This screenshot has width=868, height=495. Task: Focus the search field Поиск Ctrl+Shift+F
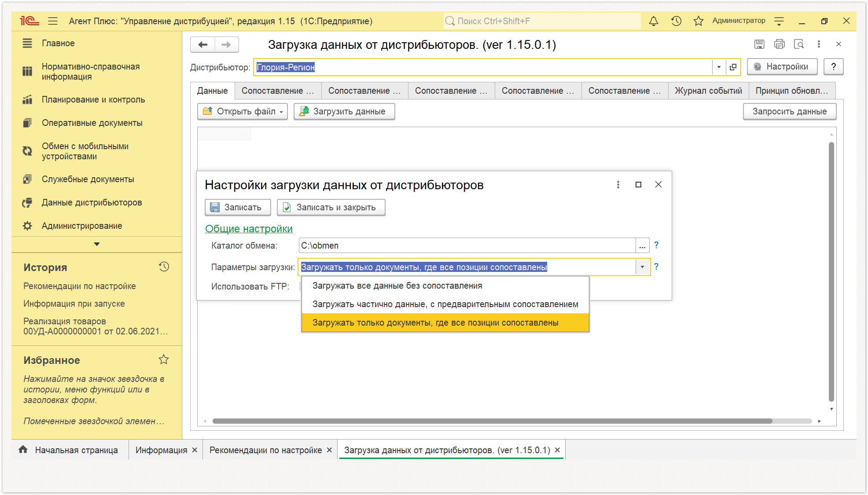point(542,21)
